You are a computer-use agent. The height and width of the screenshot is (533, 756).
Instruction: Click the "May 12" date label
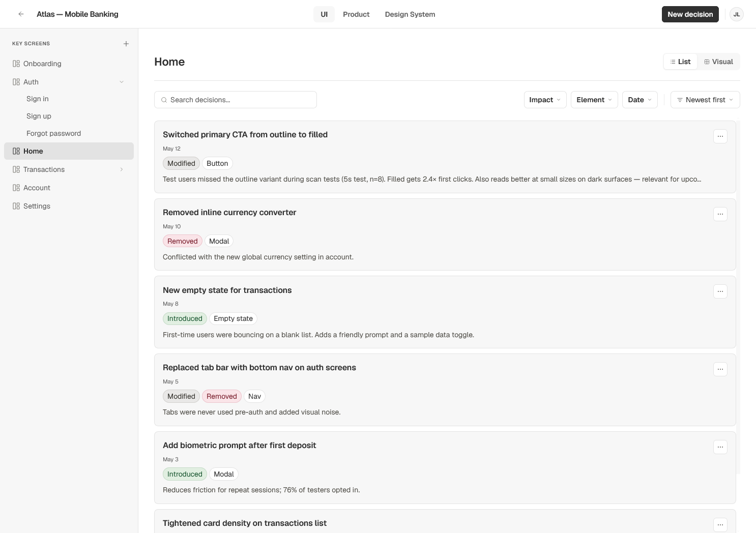[171, 149]
